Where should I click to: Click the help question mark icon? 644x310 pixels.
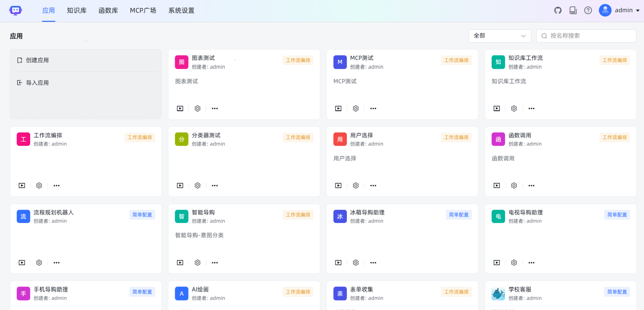(x=588, y=10)
